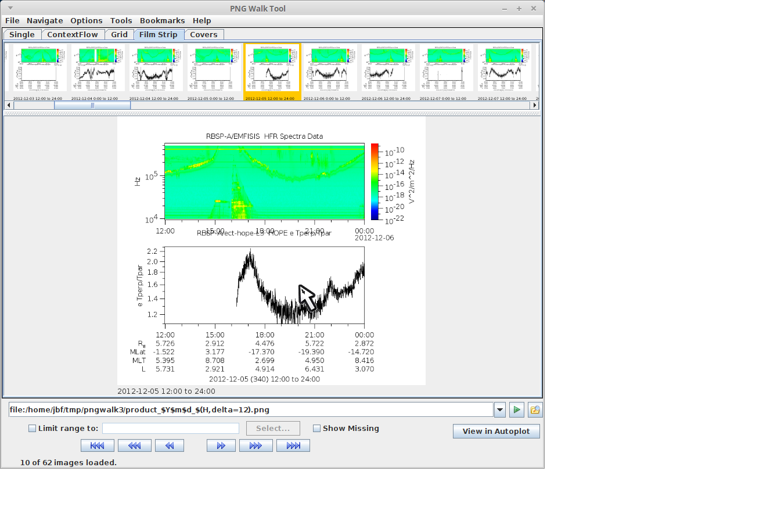This screenshot has height=532, width=781.
Task: Open the Tools menu
Action: coord(121,20)
